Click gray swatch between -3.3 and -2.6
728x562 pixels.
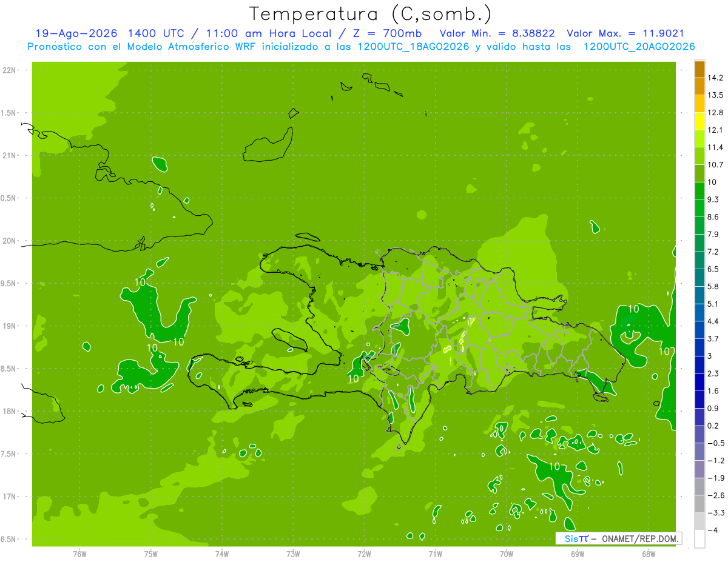point(699,504)
